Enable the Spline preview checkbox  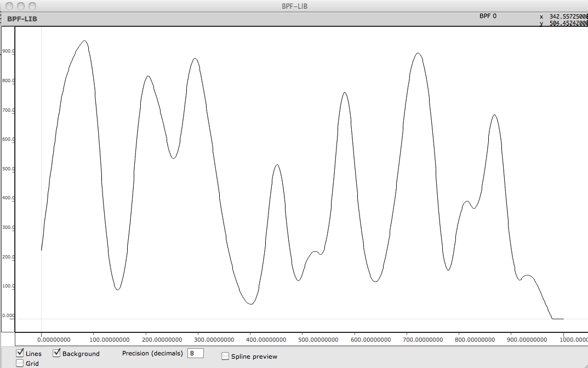point(225,356)
